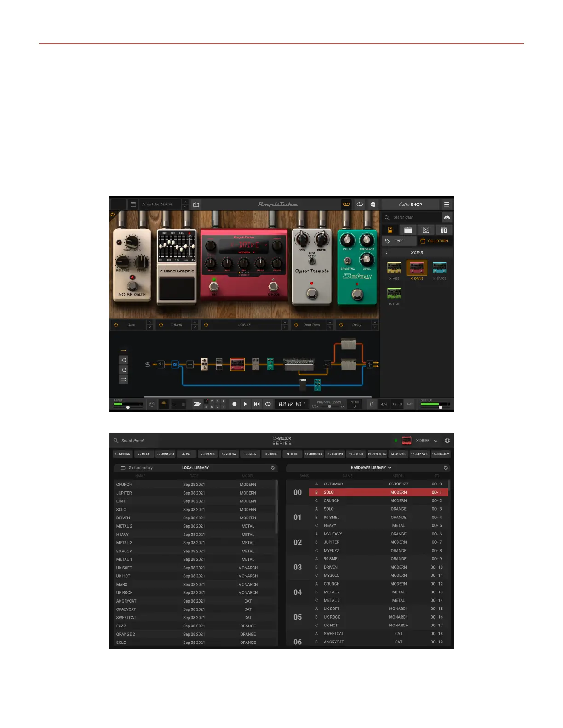563x728 pixels.
Task: Open the Custom Shop button
Action: point(411,205)
